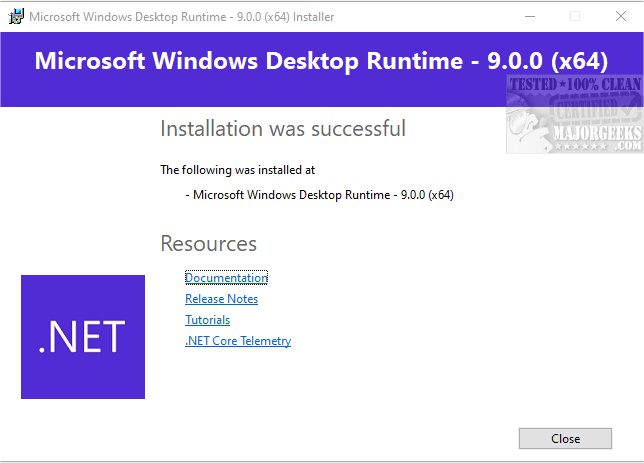644x463 pixels.
Task: Click the installer icon in the title bar
Action: click(16, 16)
